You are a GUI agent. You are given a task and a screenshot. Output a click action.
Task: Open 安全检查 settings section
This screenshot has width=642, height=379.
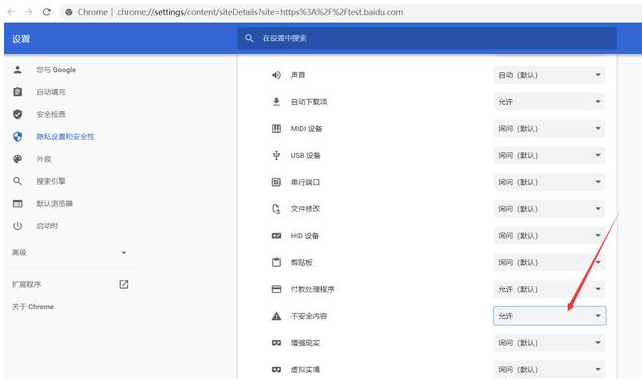click(51, 114)
